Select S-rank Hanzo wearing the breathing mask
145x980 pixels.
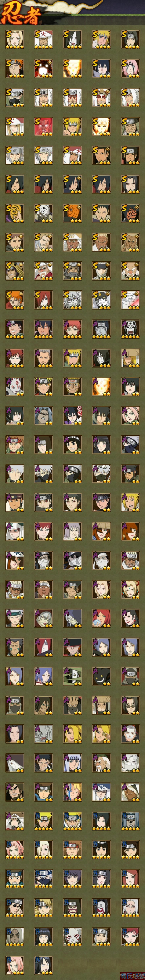click(x=72, y=271)
